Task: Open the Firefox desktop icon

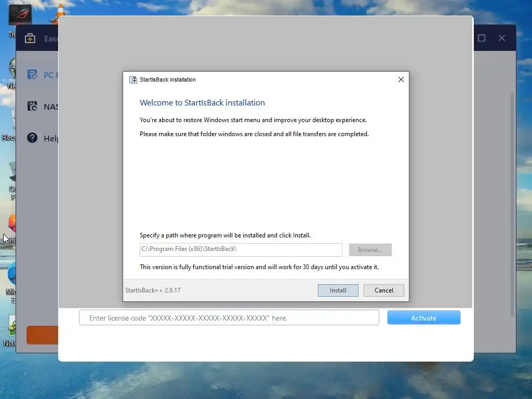Action: [x=12, y=222]
